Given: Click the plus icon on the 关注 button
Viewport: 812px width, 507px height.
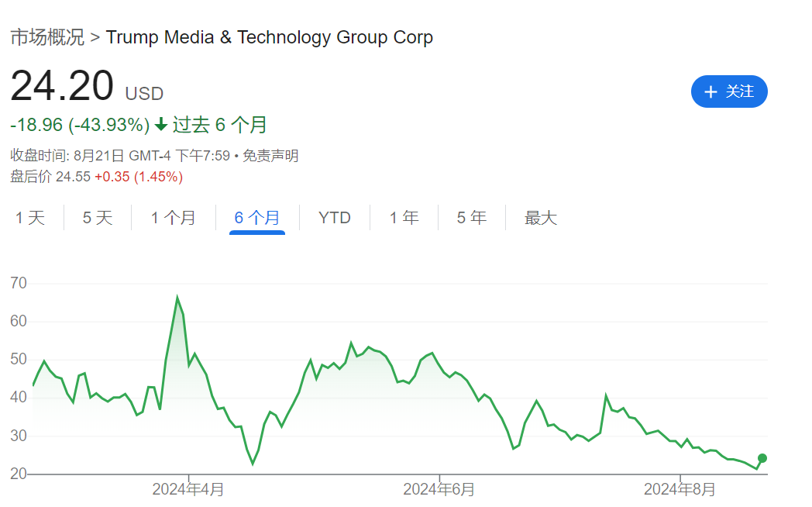Looking at the screenshot, I should pyautogui.click(x=710, y=91).
